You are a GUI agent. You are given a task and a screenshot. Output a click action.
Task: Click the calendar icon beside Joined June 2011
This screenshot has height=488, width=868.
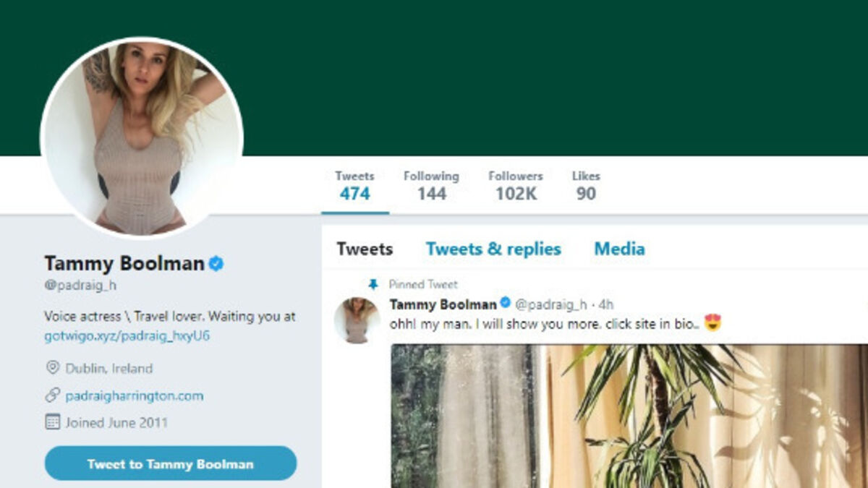[x=52, y=422]
